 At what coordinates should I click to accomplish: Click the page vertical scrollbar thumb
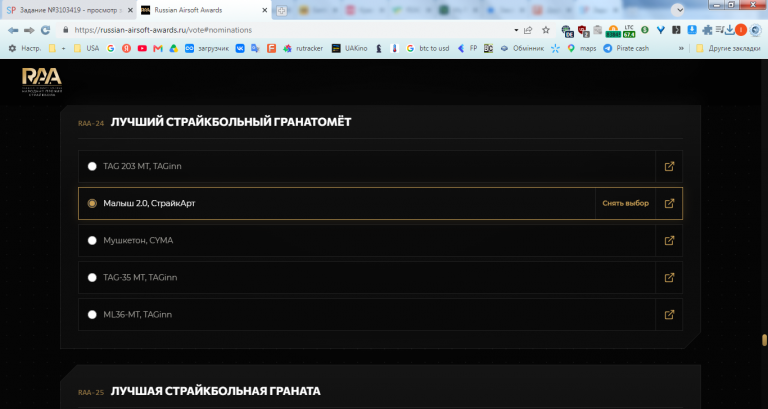(764, 340)
